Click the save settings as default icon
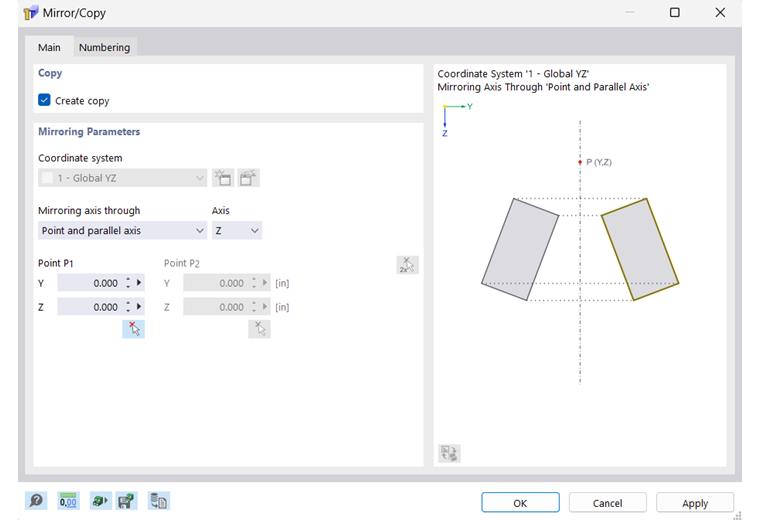 tap(126, 501)
